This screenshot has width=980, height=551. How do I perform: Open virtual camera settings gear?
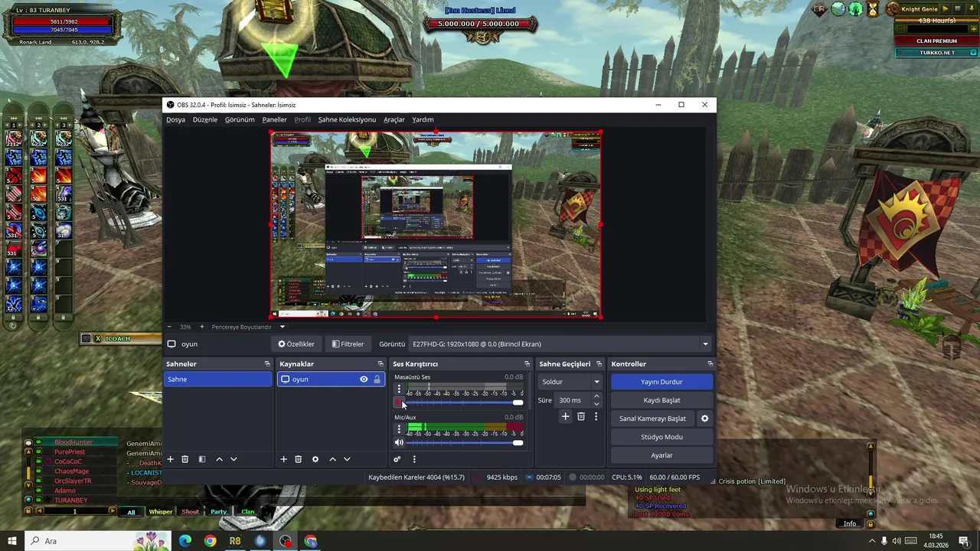coord(704,419)
